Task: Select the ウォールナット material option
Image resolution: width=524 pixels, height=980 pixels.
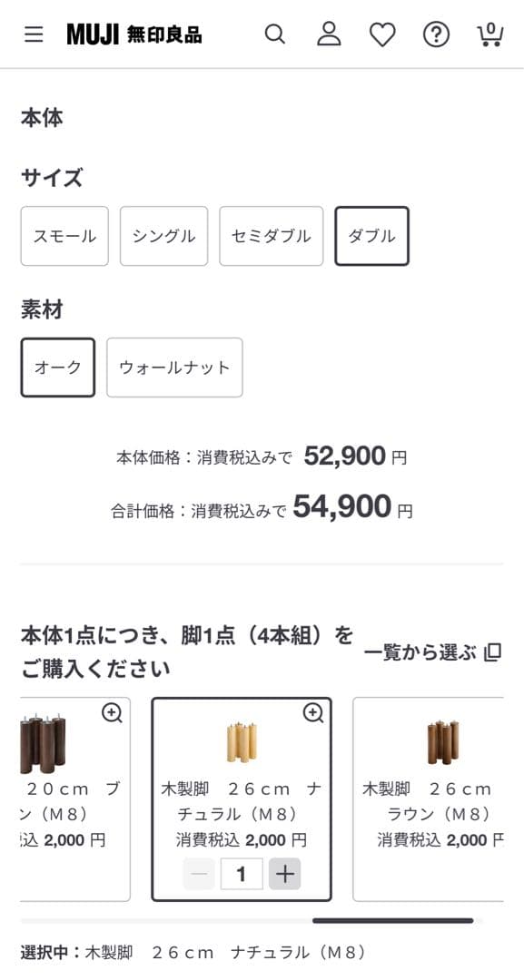Action: pyautogui.click(x=174, y=367)
